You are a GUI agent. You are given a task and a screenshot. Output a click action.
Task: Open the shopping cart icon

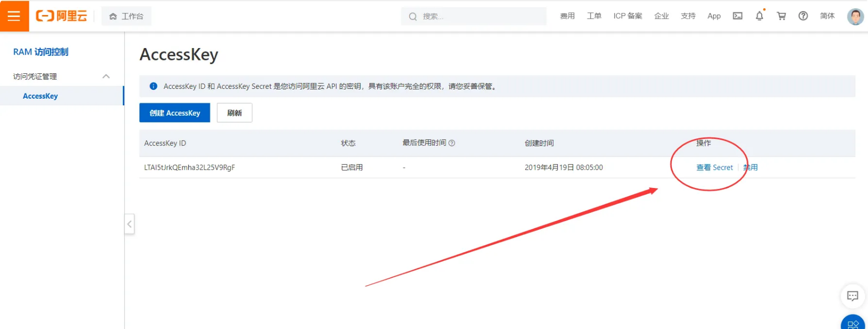[781, 16]
